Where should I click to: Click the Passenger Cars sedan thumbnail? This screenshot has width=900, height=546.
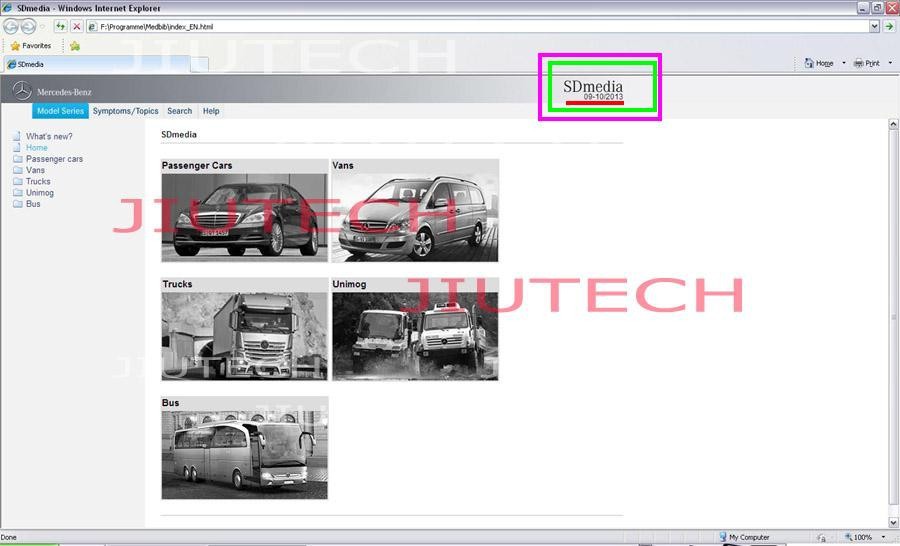point(245,218)
